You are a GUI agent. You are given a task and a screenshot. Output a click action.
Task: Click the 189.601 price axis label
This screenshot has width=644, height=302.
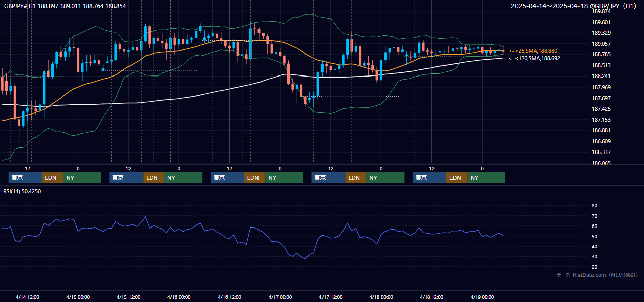tap(601, 22)
